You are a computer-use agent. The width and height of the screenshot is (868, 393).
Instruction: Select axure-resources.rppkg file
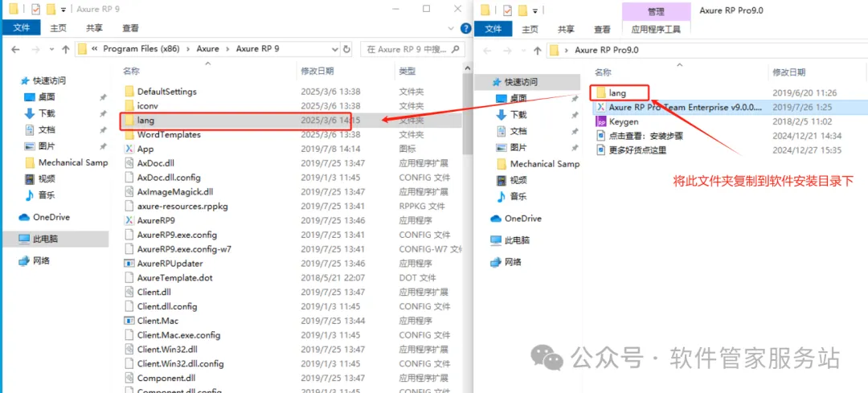(x=182, y=206)
